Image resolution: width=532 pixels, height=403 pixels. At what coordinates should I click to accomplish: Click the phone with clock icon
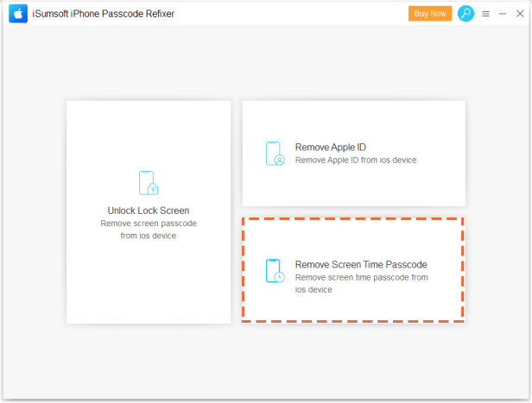tap(275, 271)
